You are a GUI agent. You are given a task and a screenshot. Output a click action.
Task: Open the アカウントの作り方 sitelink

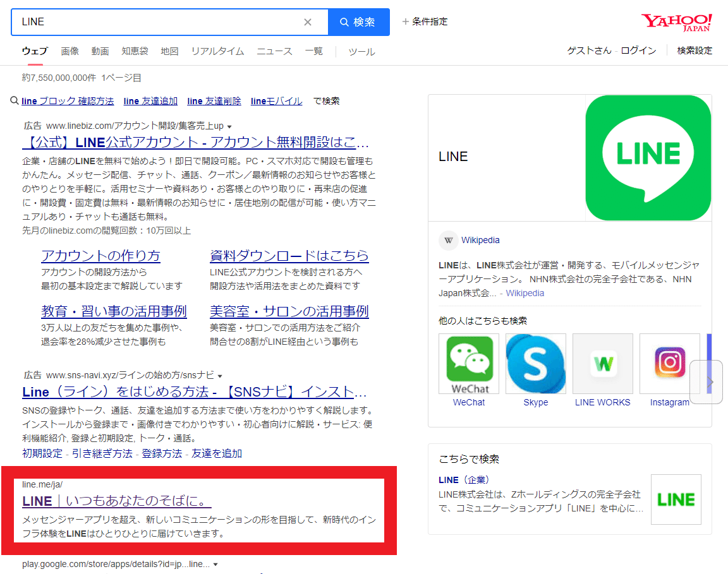click(x=100, y=256)
